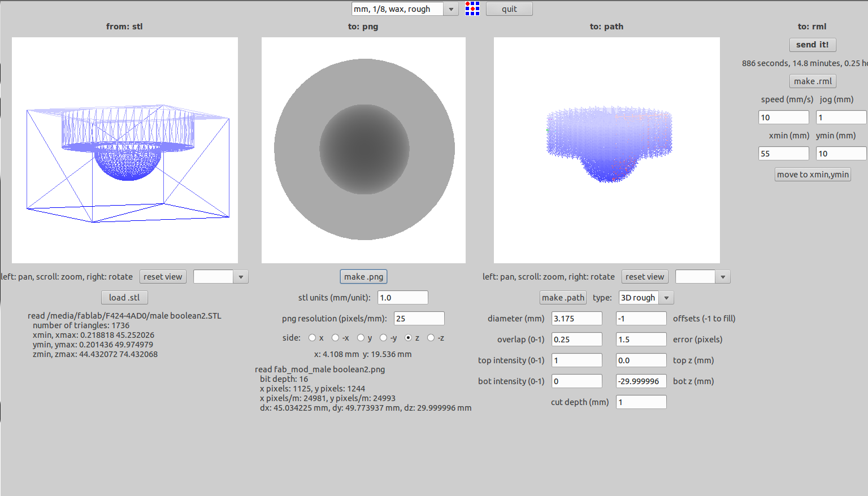The height and width of the screenshot is (496, 868).
Task: Click the top z (mm) input field
Action: pos(641,360)
